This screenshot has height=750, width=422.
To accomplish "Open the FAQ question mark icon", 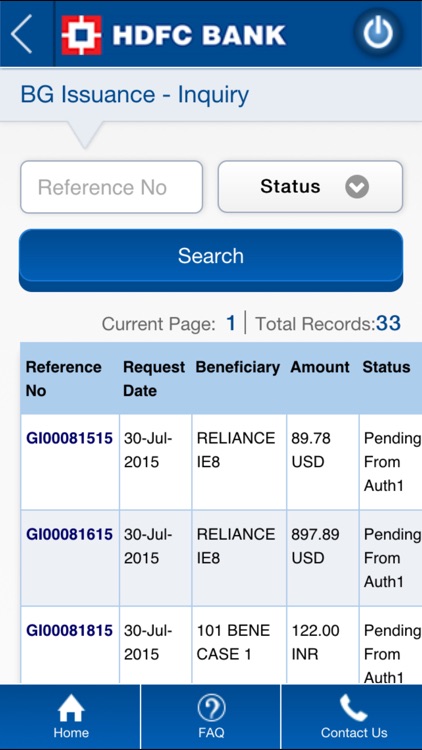I will (x=211, y=708).
